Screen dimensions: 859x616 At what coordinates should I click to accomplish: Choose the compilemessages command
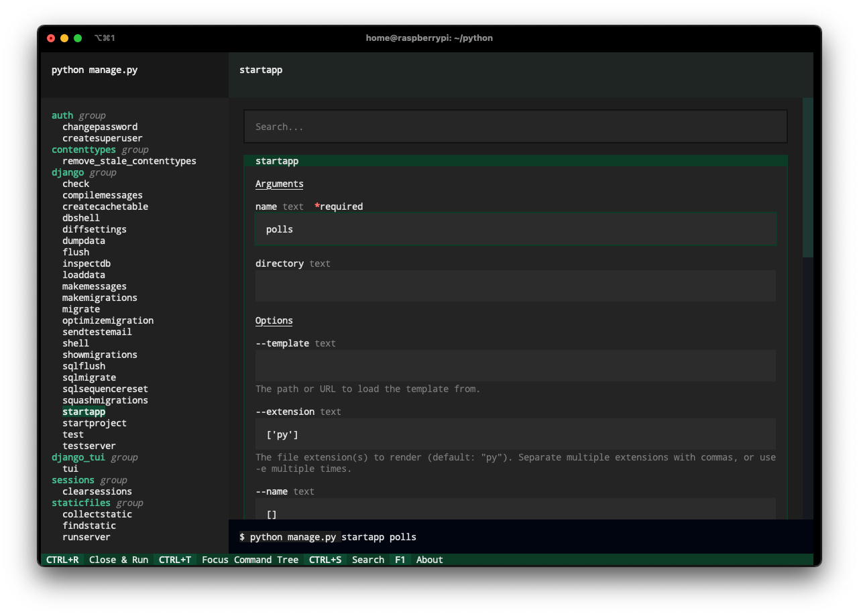coord(103,195)
